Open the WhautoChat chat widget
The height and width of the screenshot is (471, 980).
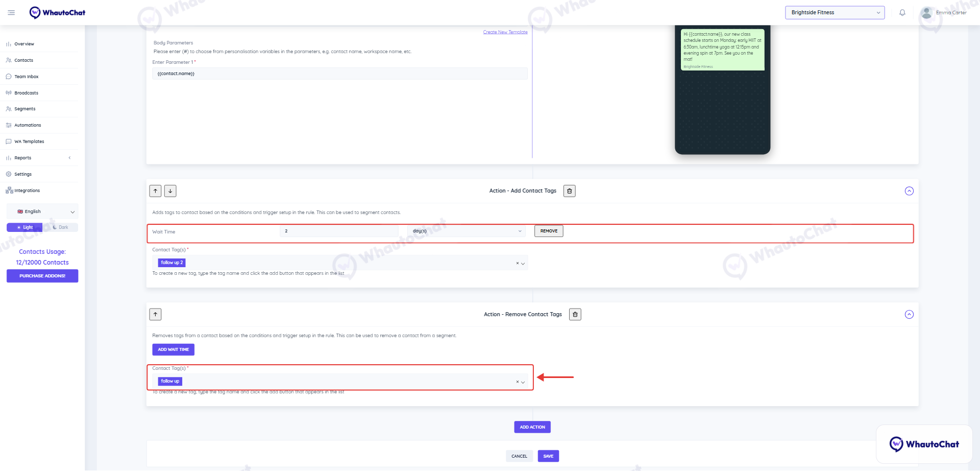[924, 444]
